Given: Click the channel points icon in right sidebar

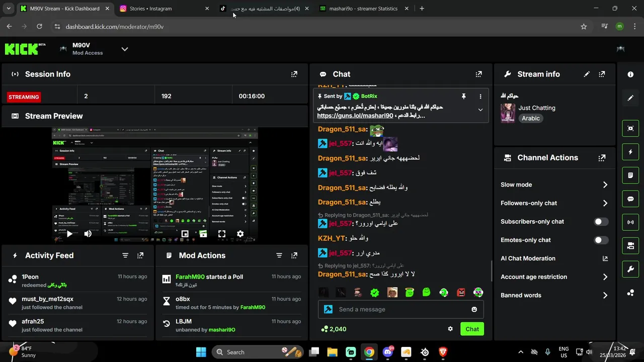Looking at the screenshot, I should point(630,293).
